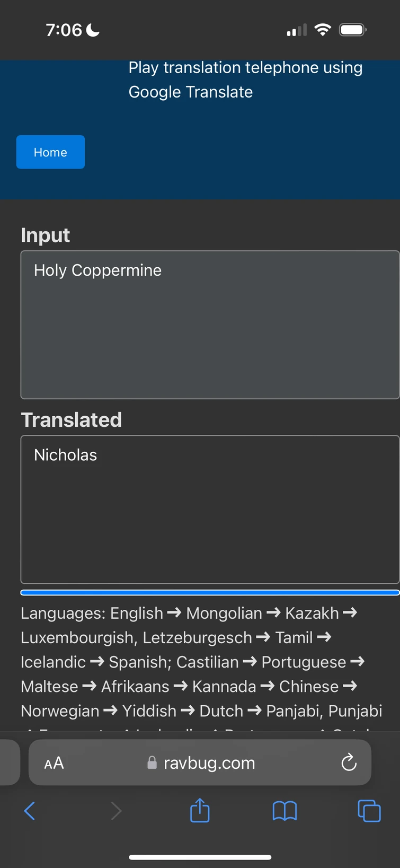This screenshot has width=400, height=868.
Task: Tap the home indicator bar at bottom
Action: 200,856
